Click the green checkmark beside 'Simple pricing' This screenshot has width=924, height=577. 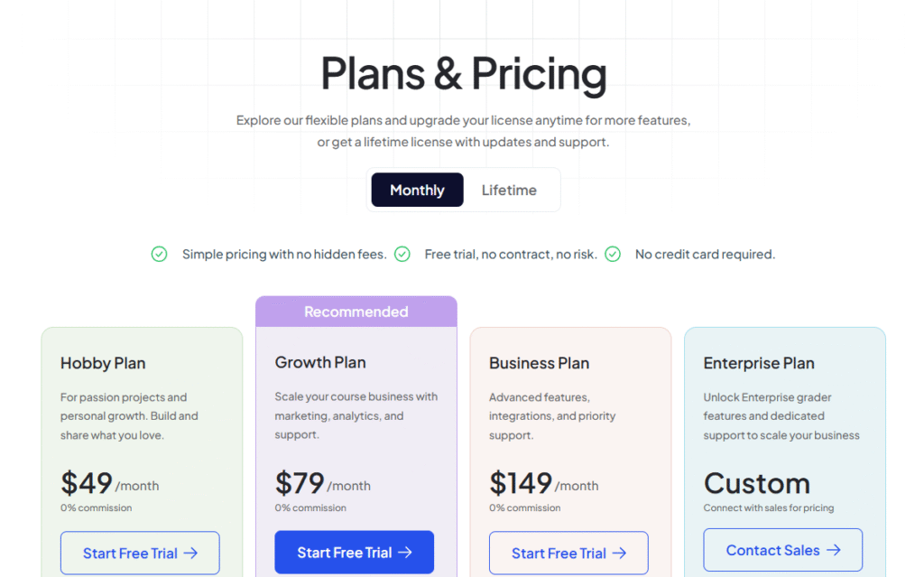click(159, 255)
